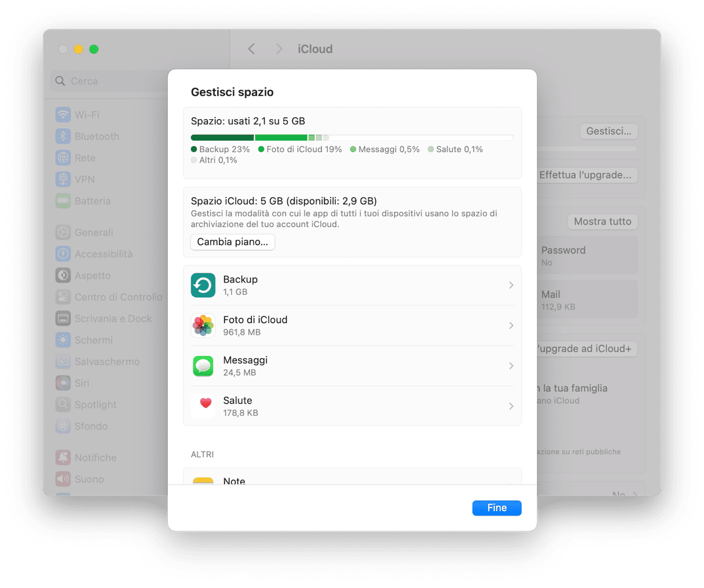Expand the Backup row chevron

tap(511, 285)
